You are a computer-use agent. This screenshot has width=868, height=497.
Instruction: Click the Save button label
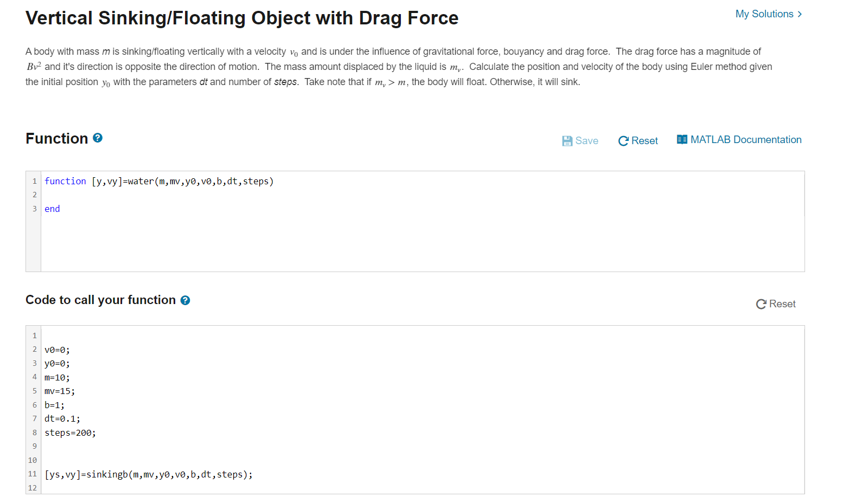[x=588, y=140]
